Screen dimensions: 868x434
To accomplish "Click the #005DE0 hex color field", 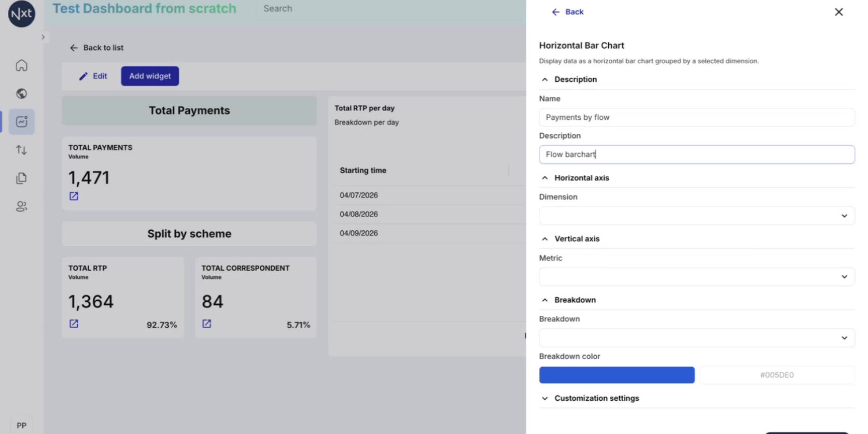I will pos(776,375).
